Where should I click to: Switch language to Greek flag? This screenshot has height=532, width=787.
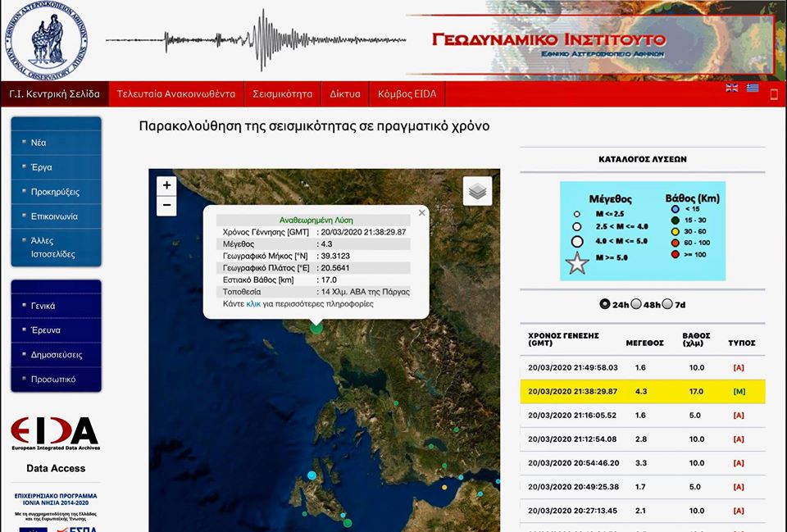[x=752, y=88]
